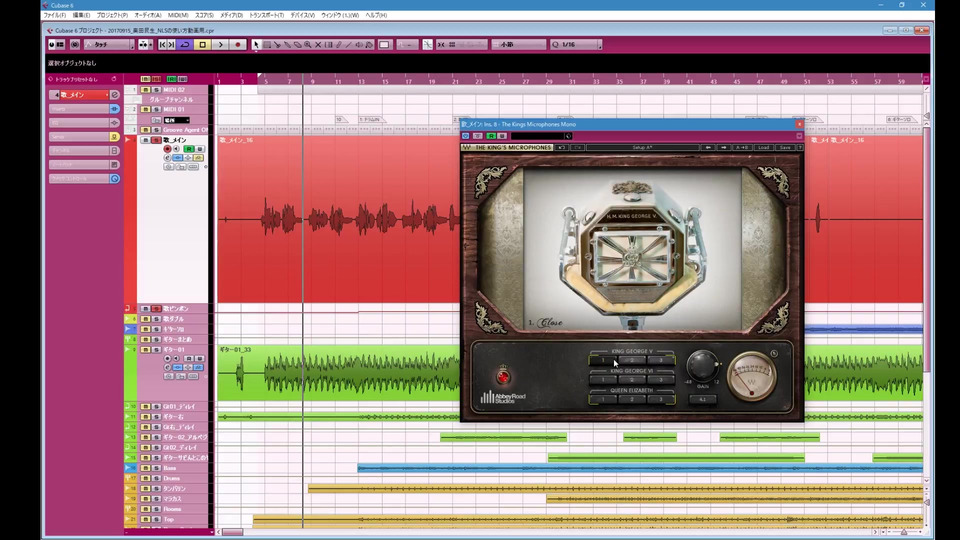Open the トランスポート menu
This screenshot has height=540, width=960.
coord(266,15)
